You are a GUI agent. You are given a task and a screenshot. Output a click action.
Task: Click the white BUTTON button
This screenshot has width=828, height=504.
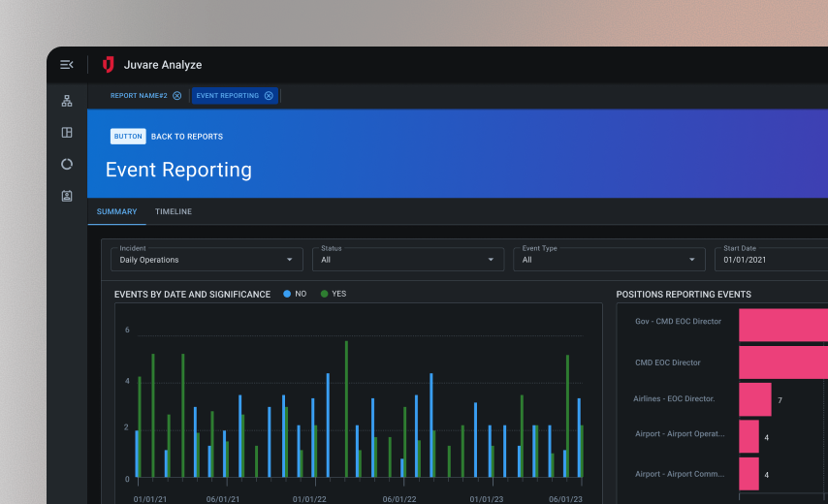coord(128,137)
